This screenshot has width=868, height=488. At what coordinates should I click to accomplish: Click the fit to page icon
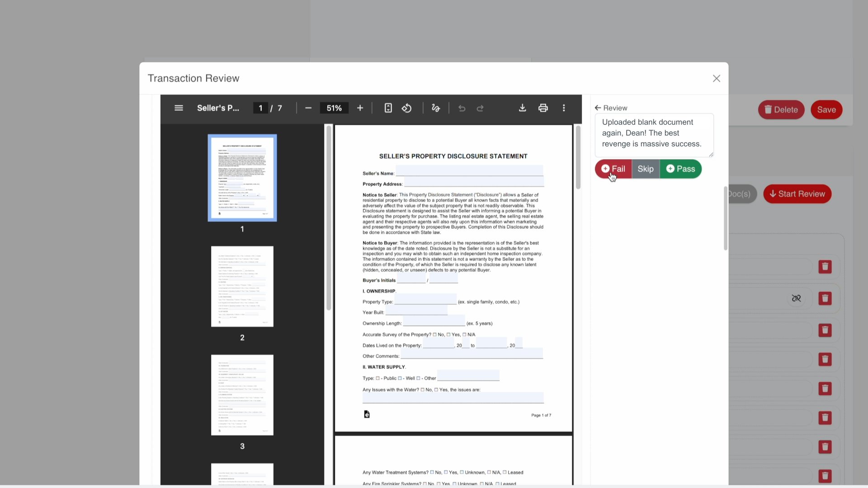click(388, 108)
